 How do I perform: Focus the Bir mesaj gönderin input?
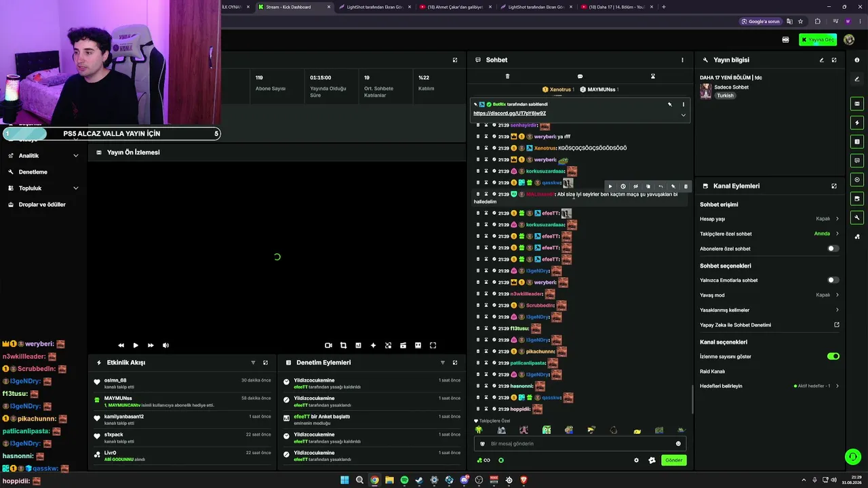[x=580, y=444]
